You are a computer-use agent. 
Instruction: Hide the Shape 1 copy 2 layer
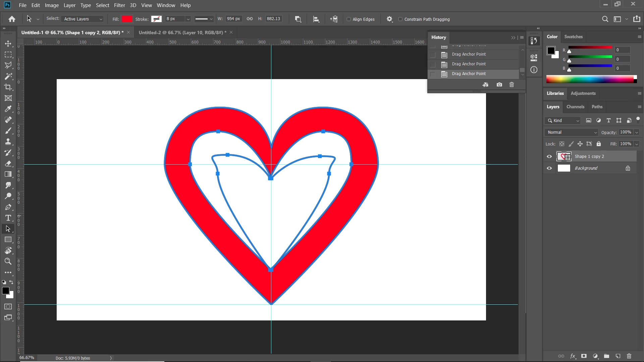549,157
